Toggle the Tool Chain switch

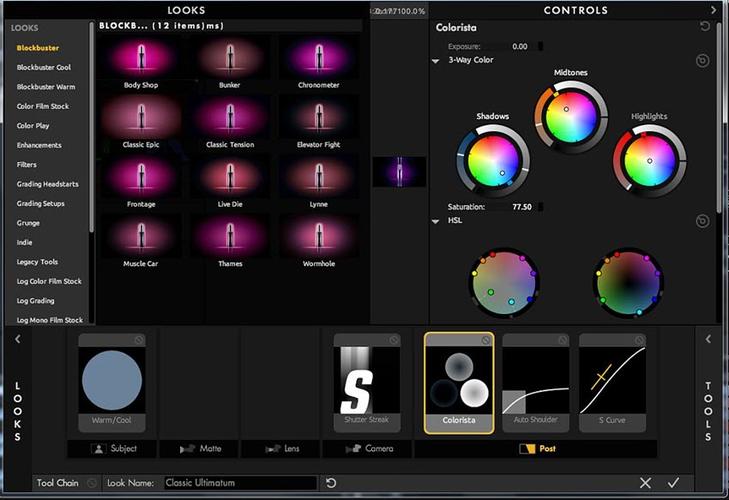click(x=92, y=483)
